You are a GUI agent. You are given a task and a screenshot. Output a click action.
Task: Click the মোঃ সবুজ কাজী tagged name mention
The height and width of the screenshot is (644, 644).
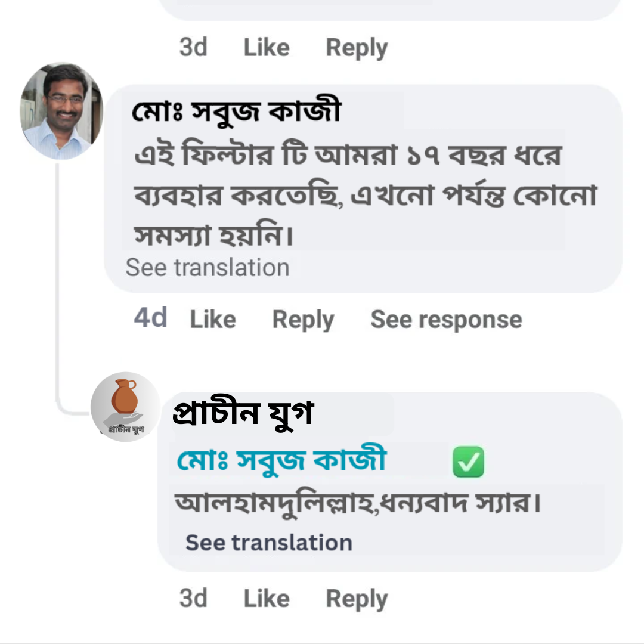pyautogui.click(x=281, y=460)
